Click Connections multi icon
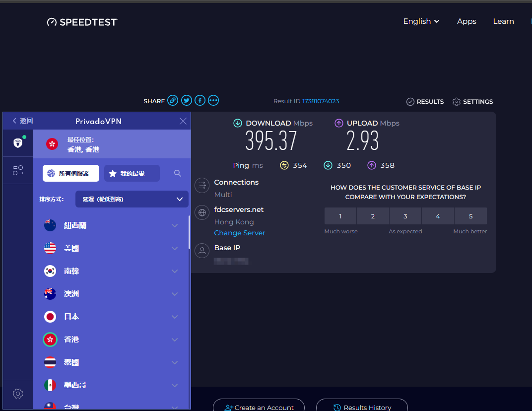The width and height of the screenshot is (532, 411). pyautogui.click(x=202, y=185)
